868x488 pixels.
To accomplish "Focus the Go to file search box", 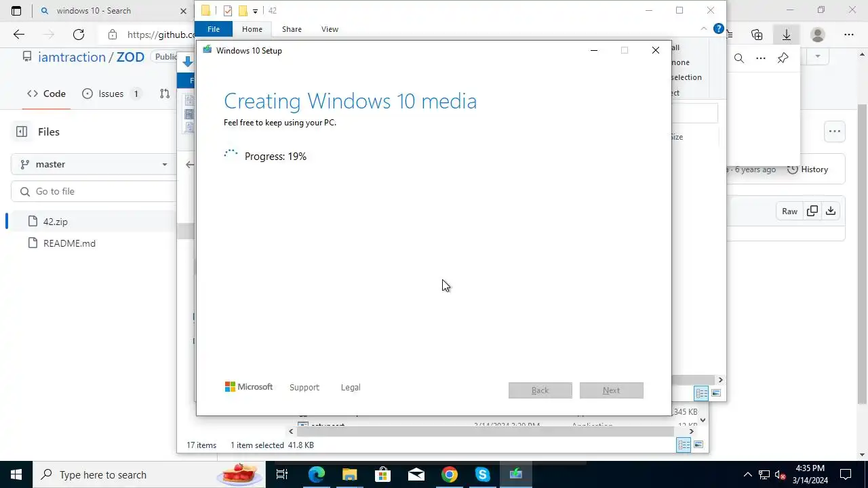I will (x=94, y=191).
